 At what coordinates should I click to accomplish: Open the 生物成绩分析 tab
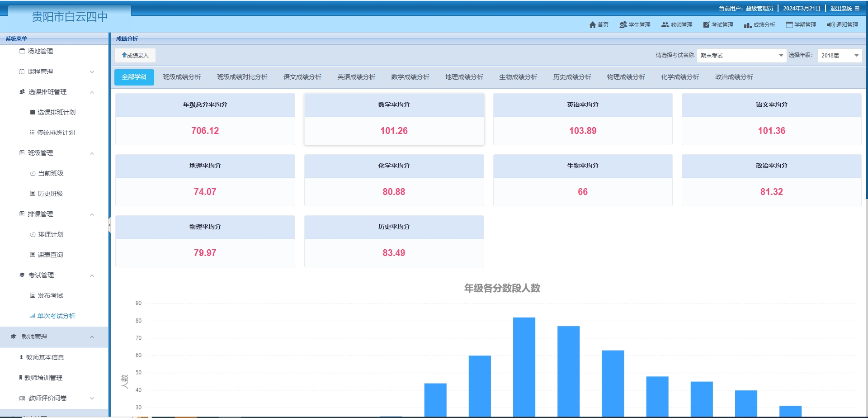point(518,77)
